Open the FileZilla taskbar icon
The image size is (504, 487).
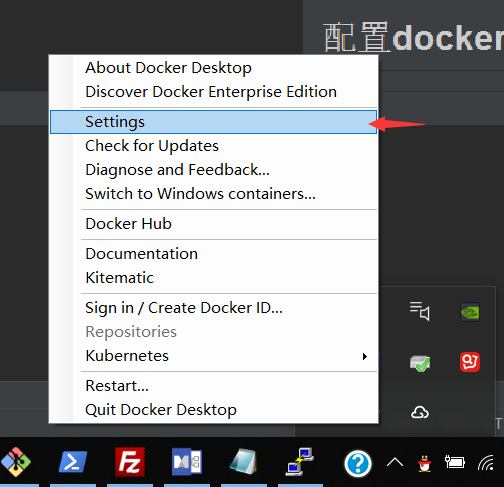130,462
